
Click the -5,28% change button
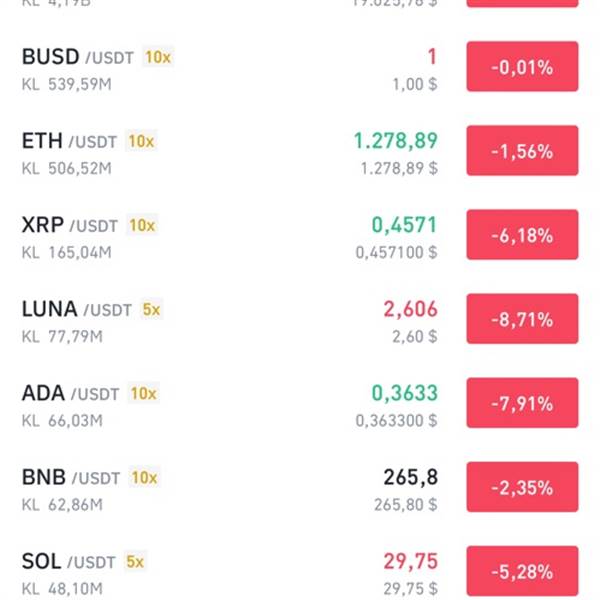tap(522, 572)
